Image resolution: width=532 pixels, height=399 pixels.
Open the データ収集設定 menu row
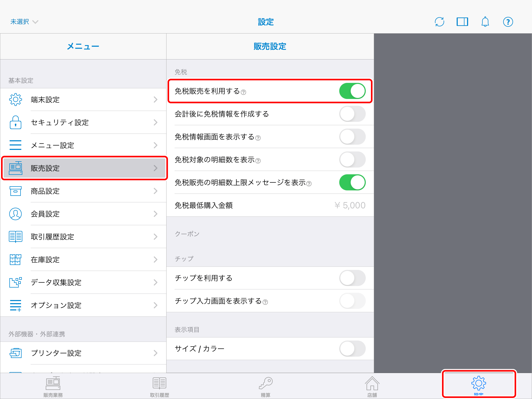pyautogui.click(x=83, y=282)
